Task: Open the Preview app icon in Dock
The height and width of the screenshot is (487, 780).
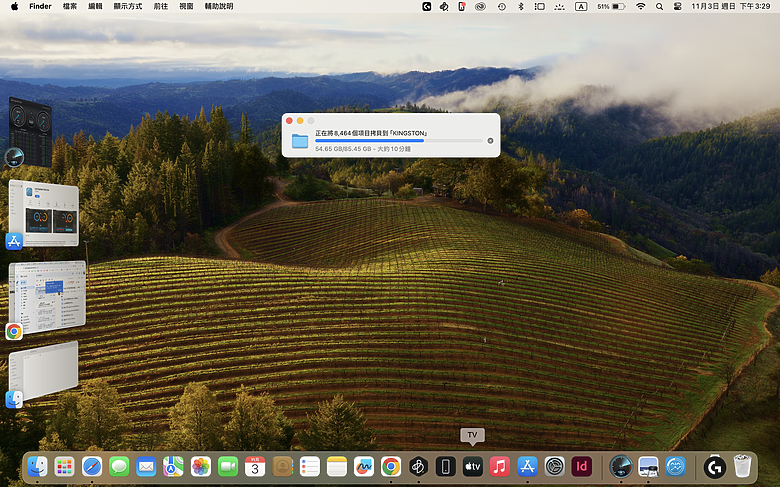Action: [x=648, y=467]
